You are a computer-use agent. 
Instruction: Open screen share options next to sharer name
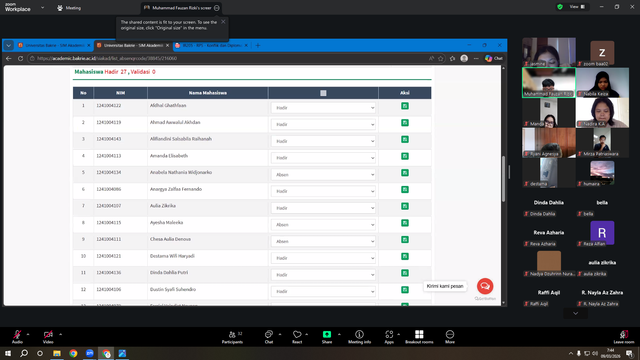point(217,8)
